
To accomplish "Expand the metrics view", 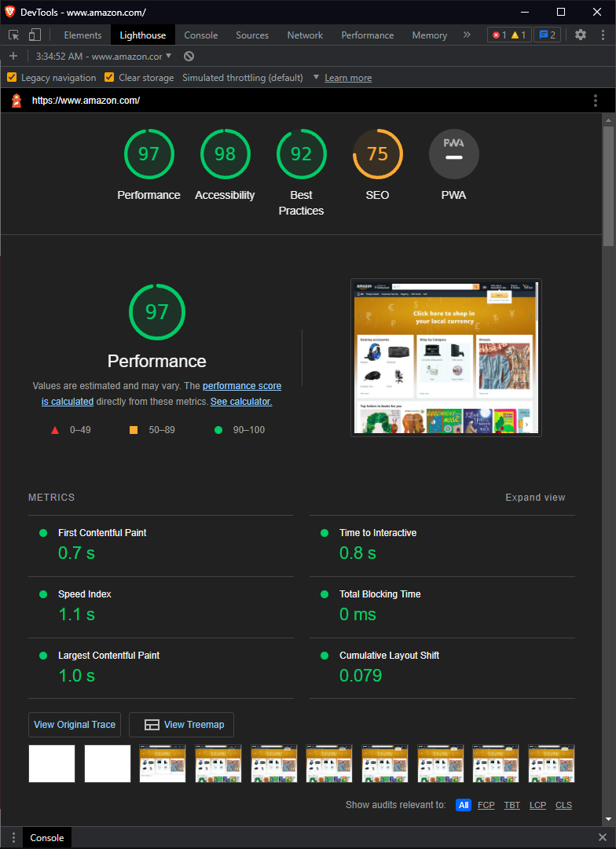I will pyautogui.click(x=535, y=498).
